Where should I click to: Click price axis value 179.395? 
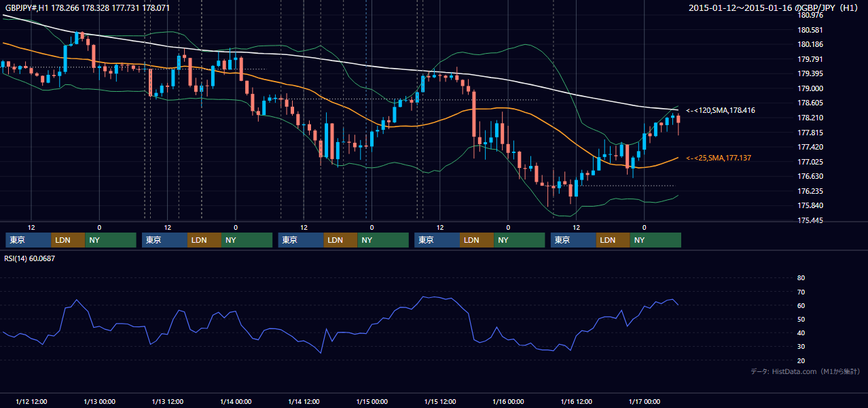tap(810, 73)
